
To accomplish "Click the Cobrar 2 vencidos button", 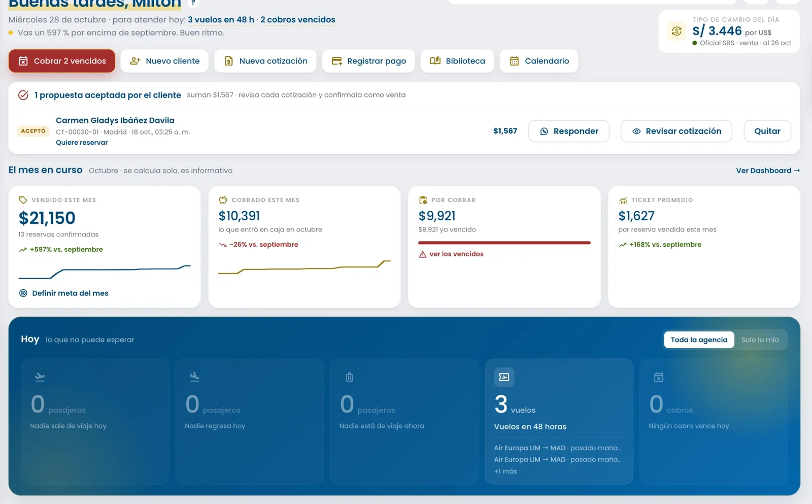I will tap(61, 61).
